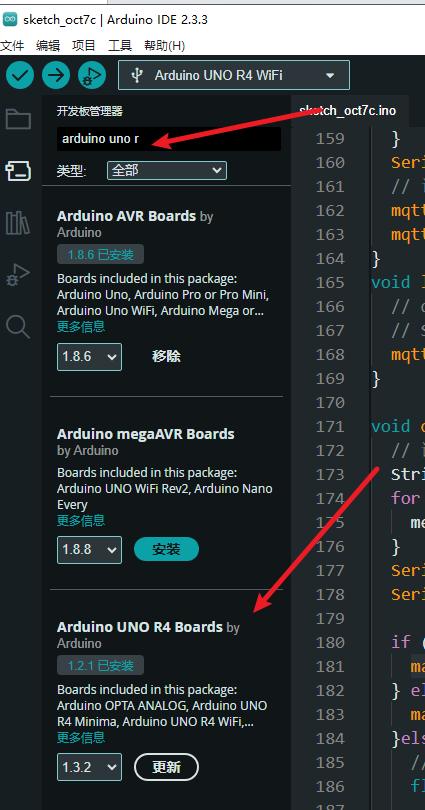425x810 pixels.
Task: Click the closing brace on line 169
Action: click(376, 379)
